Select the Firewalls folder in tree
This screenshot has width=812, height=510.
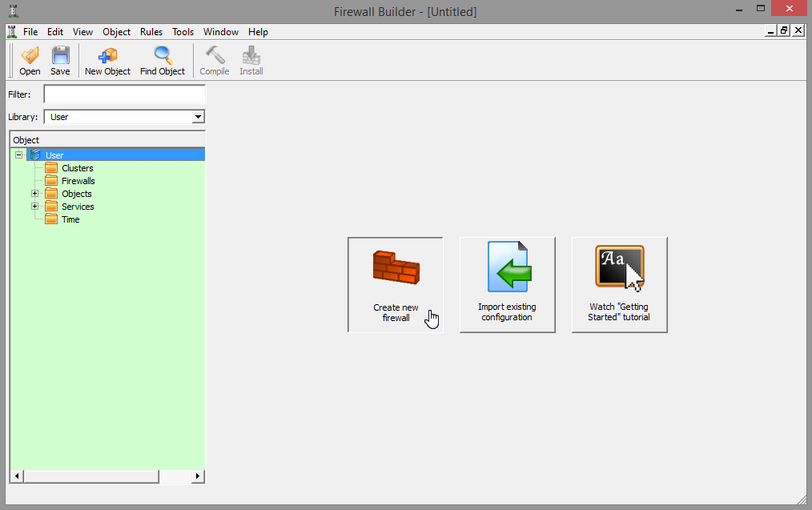[78, 181]
